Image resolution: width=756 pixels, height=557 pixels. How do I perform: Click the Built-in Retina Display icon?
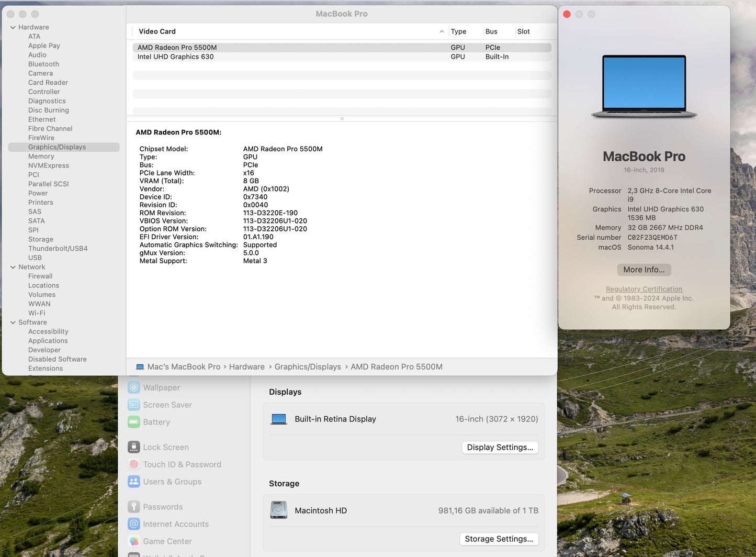point(279,419)
